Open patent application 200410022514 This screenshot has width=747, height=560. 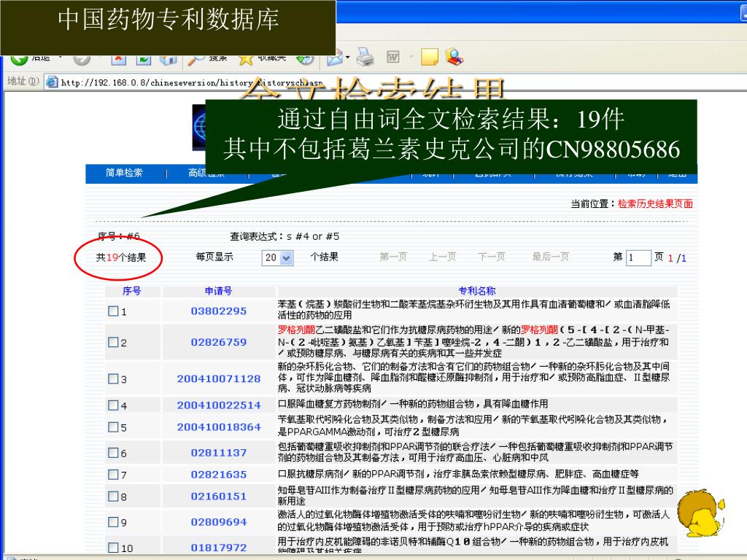coord(219,405)
